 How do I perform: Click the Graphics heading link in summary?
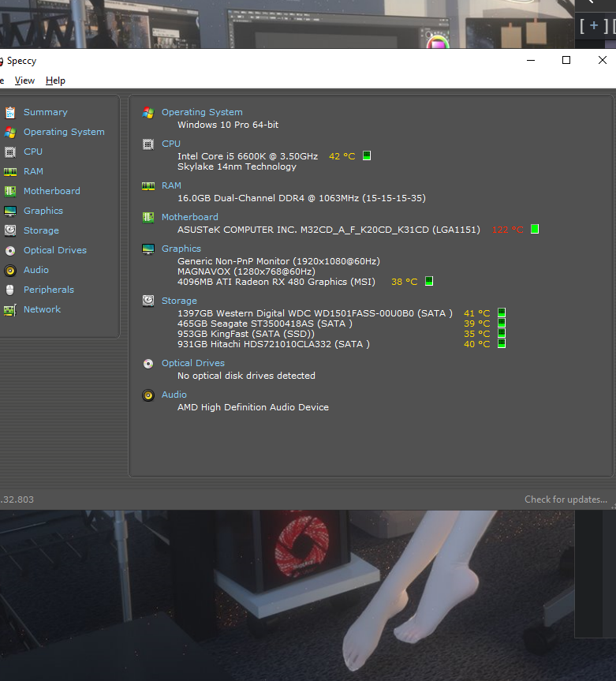(x=181, y=249)
